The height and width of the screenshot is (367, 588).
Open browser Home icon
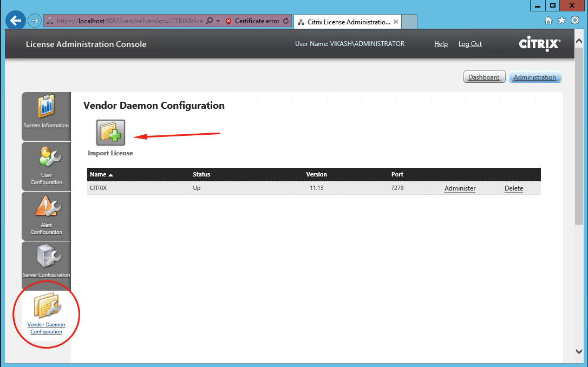[548, 21]
